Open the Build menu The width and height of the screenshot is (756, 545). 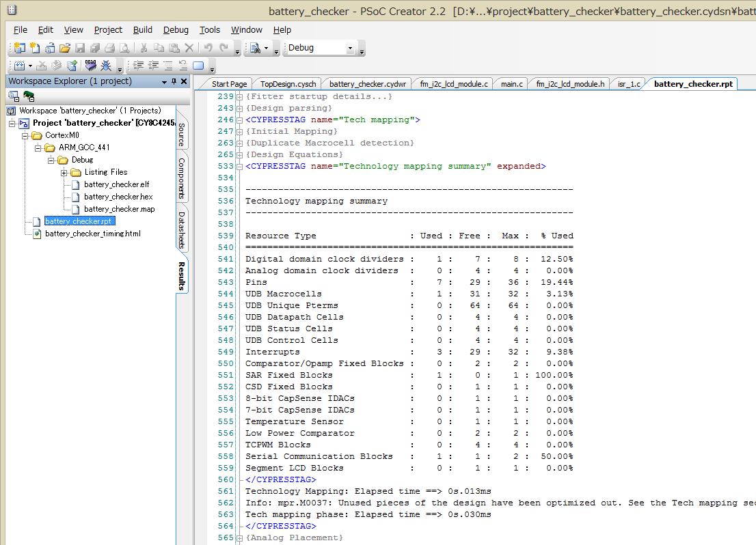point(143,30)
